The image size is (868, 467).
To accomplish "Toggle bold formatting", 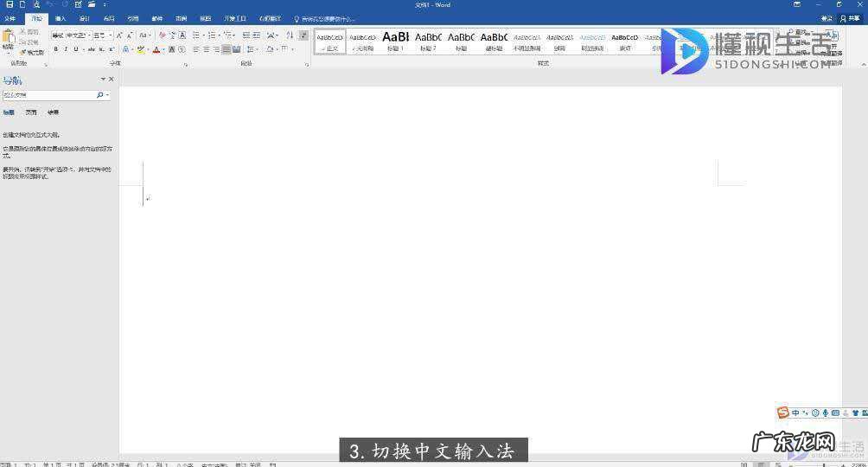I will (56, 49).
